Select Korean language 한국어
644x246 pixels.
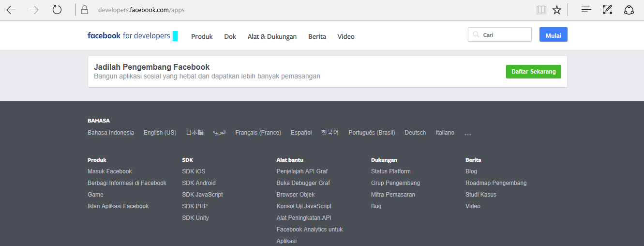pos(330,133)
